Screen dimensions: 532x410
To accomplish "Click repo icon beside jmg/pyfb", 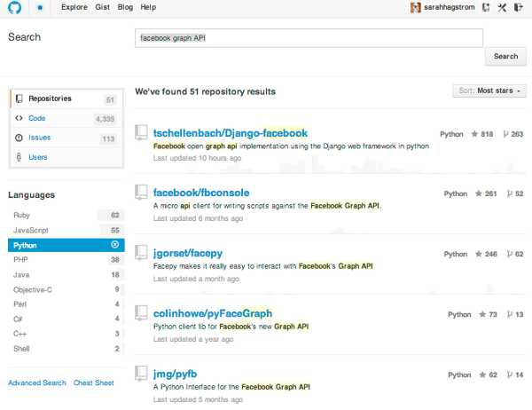I will (x=141, y=374).
